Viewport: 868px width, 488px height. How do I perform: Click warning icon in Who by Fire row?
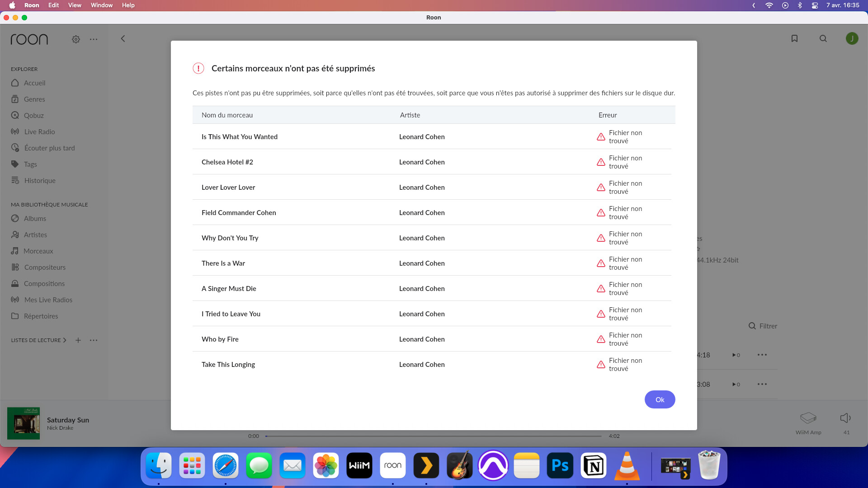click(601, 339)
